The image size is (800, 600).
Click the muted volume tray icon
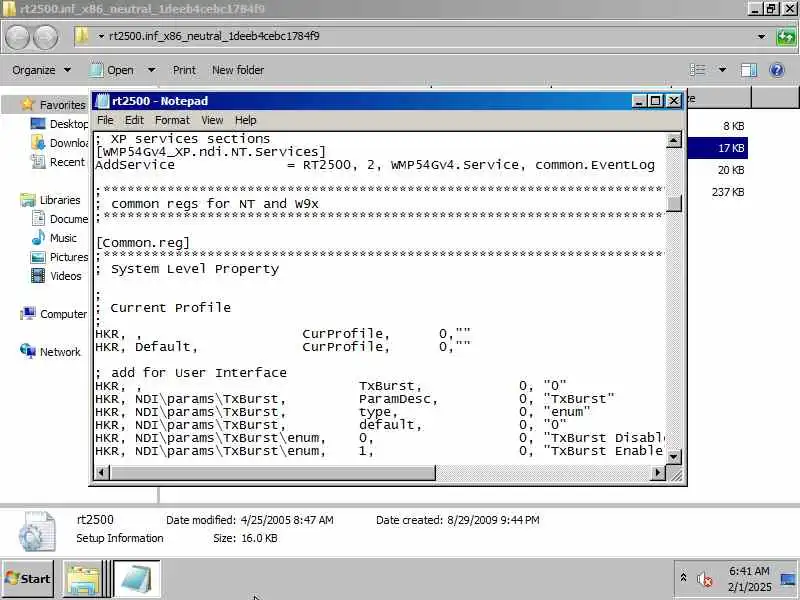coord(705,579)
